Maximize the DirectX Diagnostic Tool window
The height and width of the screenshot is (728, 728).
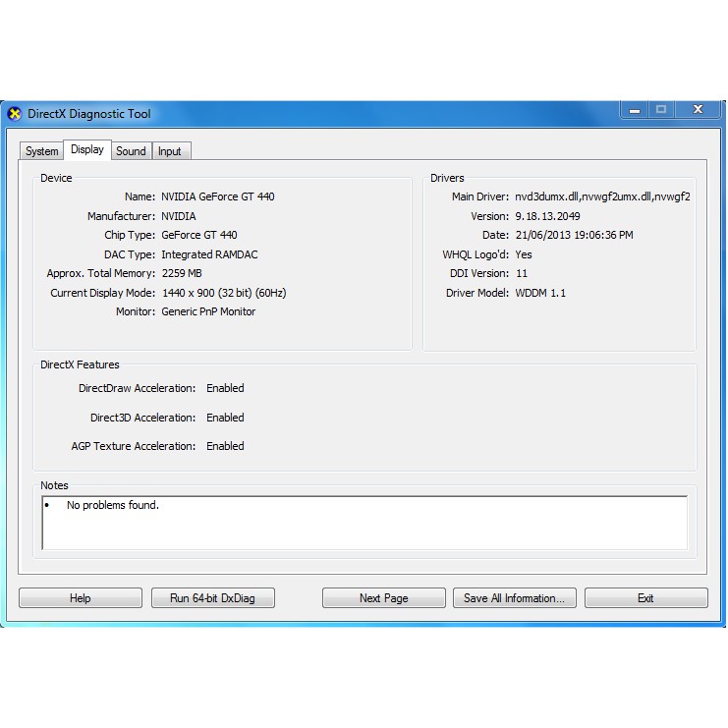tap(661, 110)
